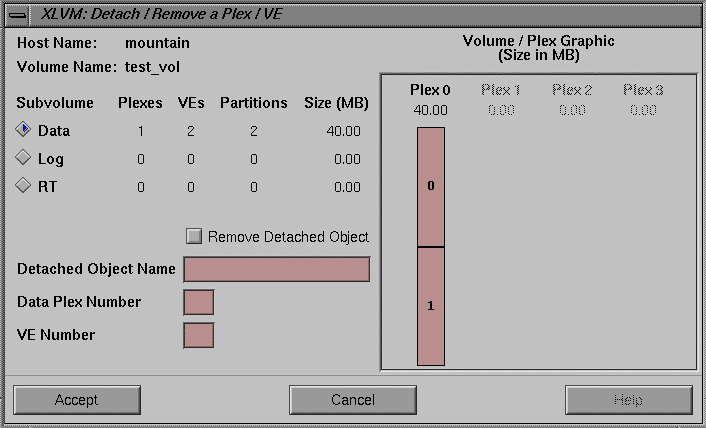This screenshot has height=428, width=706.
Task: Click the Plex 0 column header
Action: tap(431, 90)
